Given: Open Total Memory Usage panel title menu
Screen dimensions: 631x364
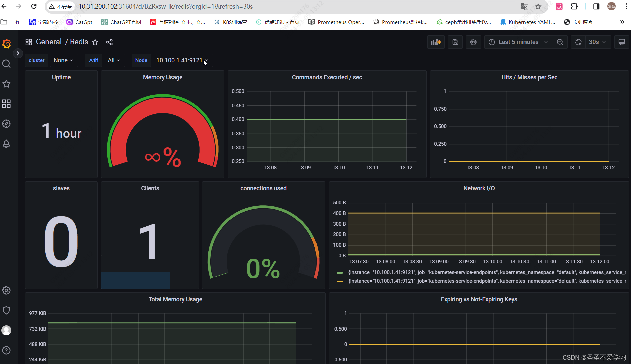Looking at the screenshot, I should [x=175, y=299].
